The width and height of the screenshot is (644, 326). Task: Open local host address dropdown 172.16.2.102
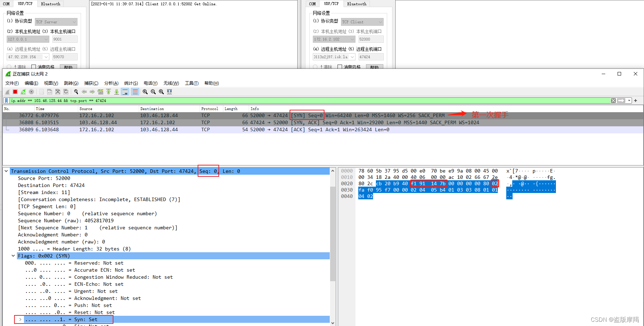[334, 39]
